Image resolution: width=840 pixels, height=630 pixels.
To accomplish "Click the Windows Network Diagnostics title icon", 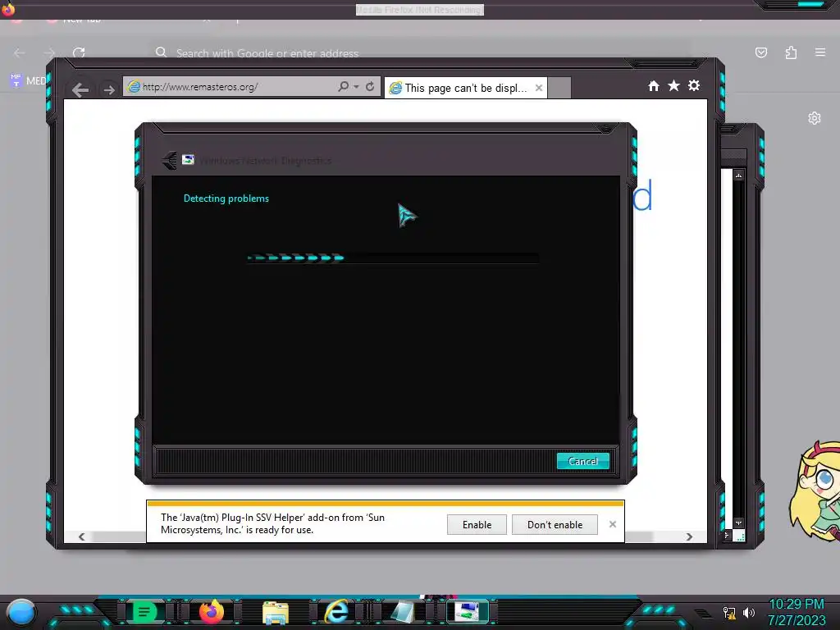I will click(x=188, y=160).
